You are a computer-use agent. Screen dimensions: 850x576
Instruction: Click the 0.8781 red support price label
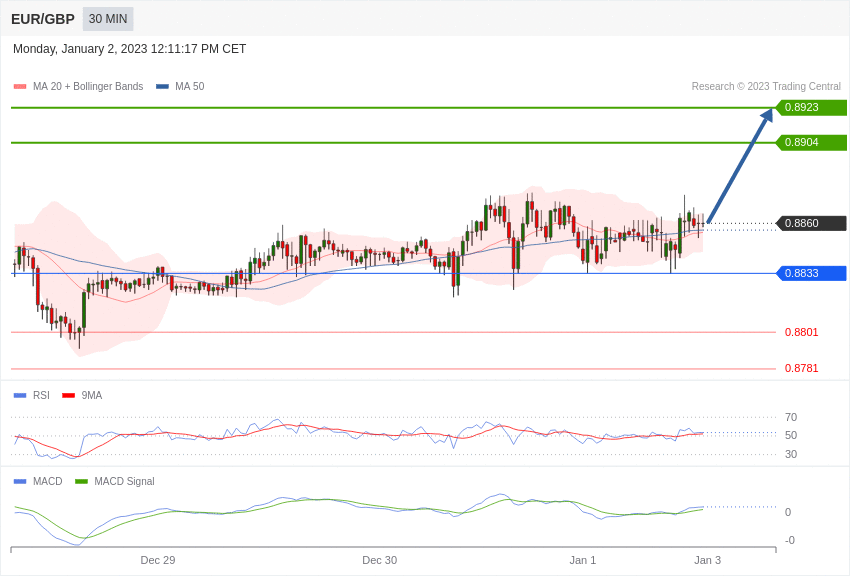(x=802, y=368)
